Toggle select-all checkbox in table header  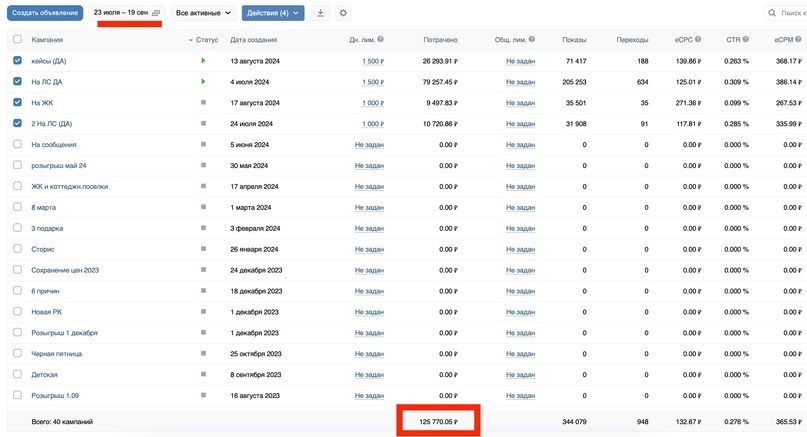[17, 39]
